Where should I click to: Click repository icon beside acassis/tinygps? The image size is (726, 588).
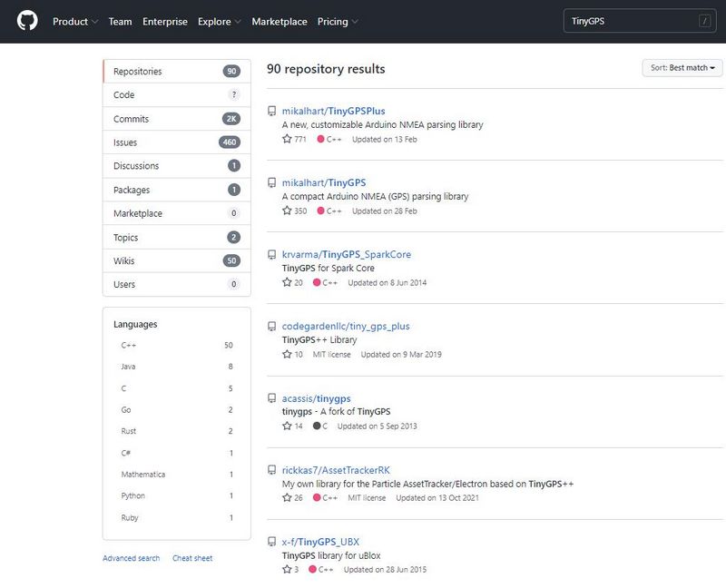click(271, 398)
